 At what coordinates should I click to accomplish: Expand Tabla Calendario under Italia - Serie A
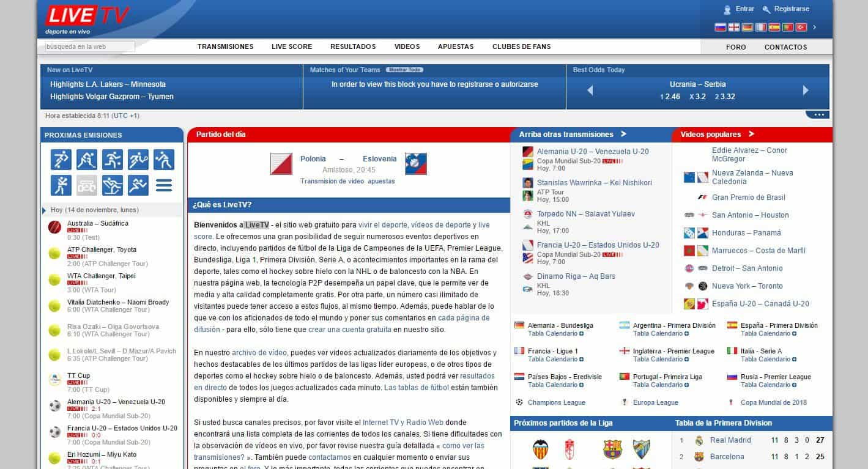769,360
